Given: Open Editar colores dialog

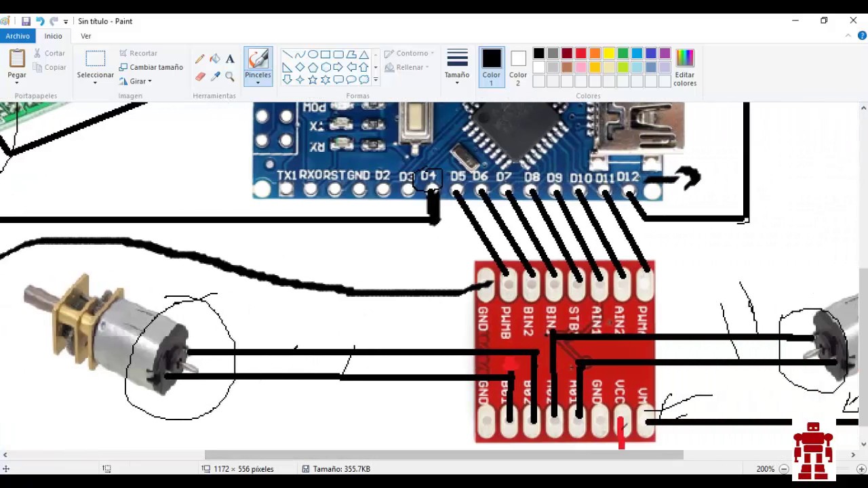Looking at the screenshot, I should click(x=685, y=67).
